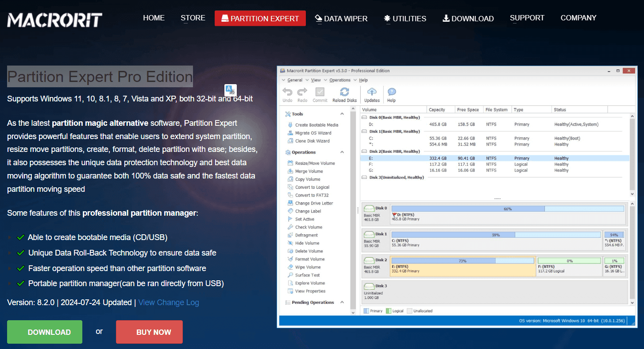Viewport: 644px width, 349px height.
Task: Click the MACRORIT logo
Action: coord(55,19)
